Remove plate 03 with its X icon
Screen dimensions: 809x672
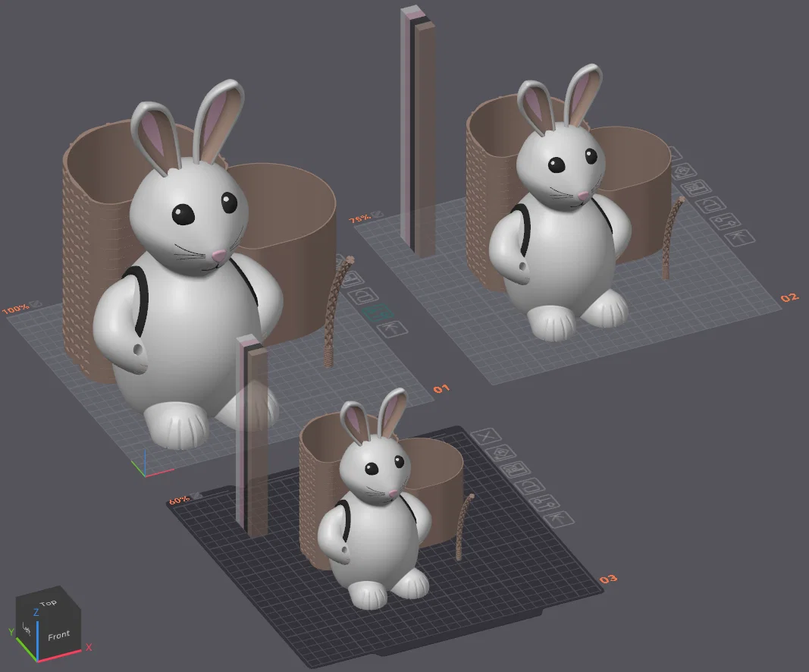[486, 437]
